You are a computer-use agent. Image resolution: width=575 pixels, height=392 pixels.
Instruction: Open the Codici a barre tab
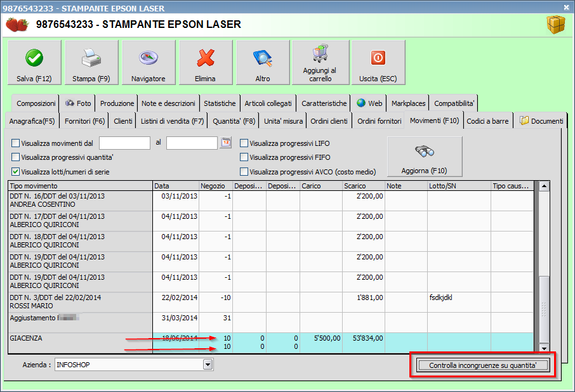pos(487,121)
